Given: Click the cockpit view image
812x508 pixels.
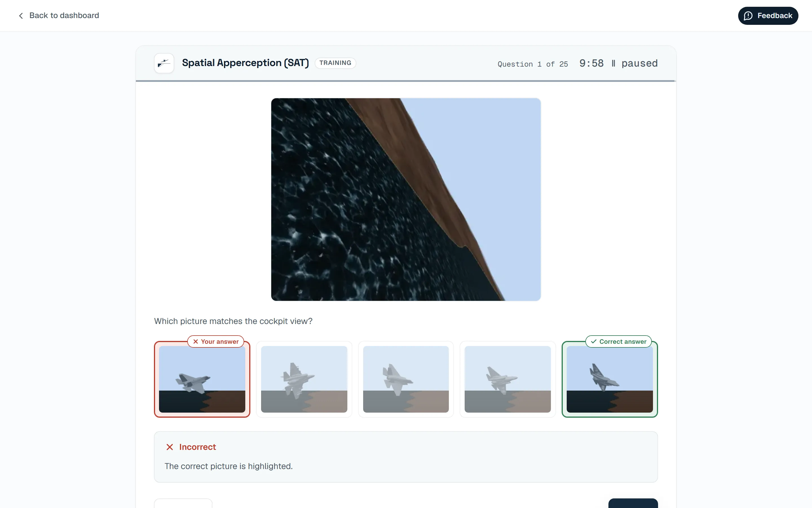Looking at the screenshot, I should click(x=406, y=199).
